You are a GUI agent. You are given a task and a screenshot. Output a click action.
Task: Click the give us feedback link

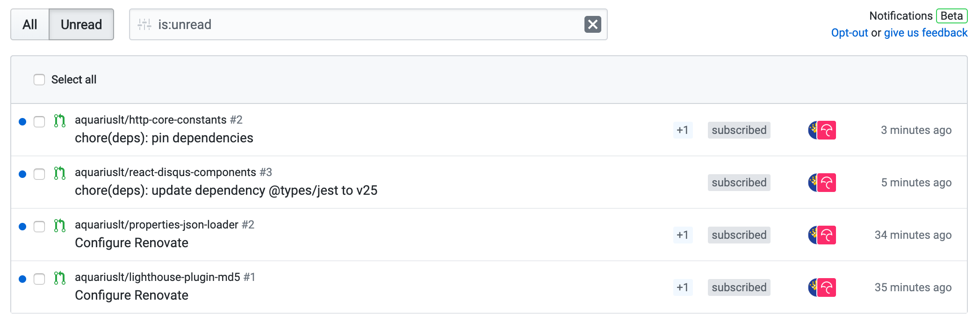(925, 33)
